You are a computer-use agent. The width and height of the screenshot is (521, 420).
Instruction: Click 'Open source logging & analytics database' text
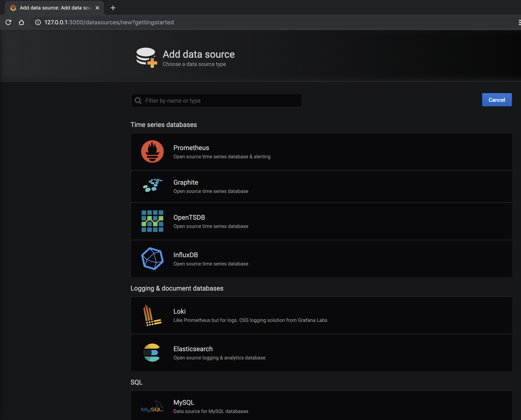[219, 358]
